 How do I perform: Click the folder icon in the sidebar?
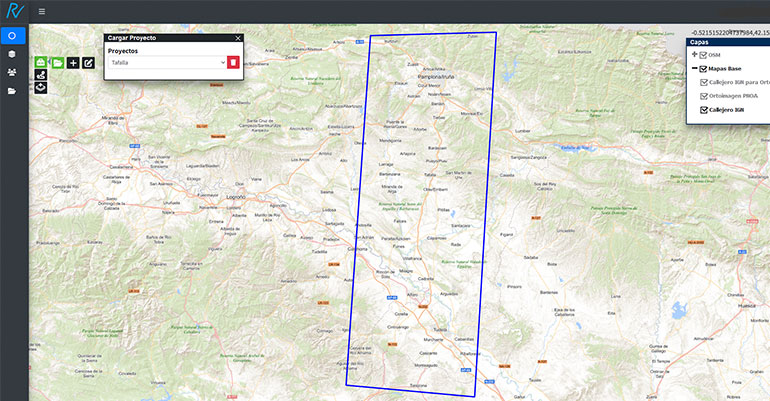pyautogui.click(x=12, y=91)
